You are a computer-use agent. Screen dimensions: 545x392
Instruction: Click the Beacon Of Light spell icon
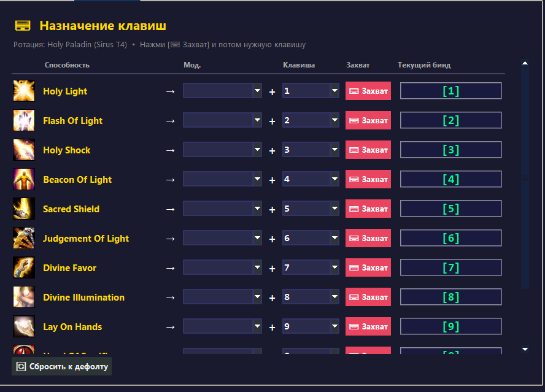pyautogui.click(x=24, y=179)
